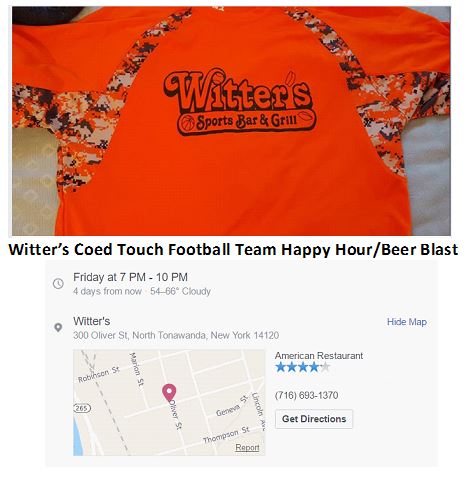
Task: Click the Witter's orange jersey photo
Action: point(231,121)
